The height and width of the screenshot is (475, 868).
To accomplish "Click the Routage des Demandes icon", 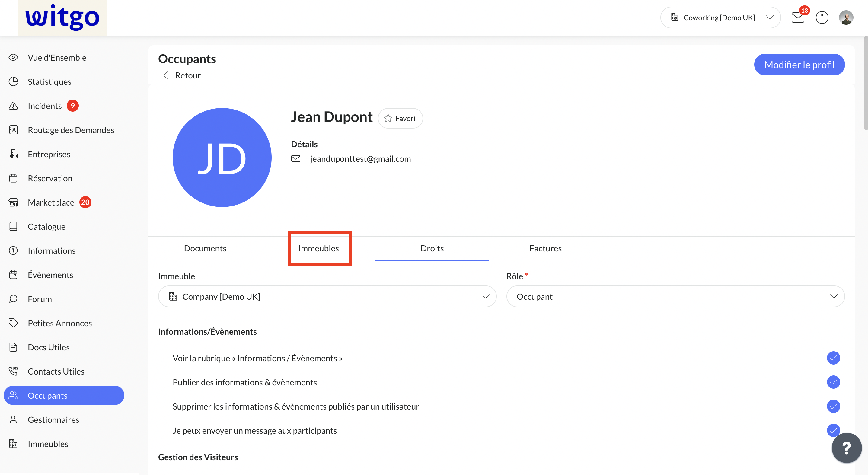I will tap(13, 130).
